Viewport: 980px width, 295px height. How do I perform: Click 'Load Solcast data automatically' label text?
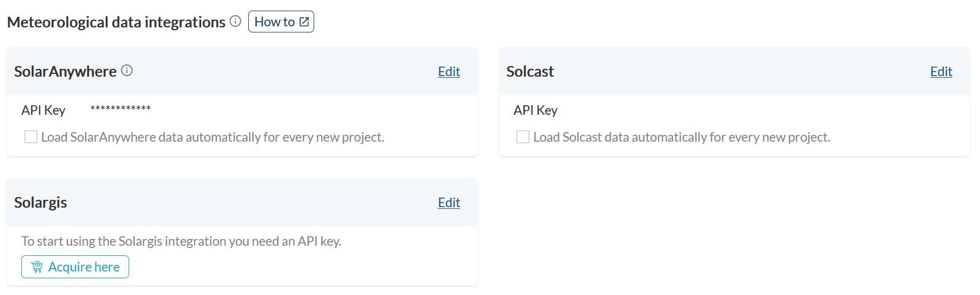681,137
